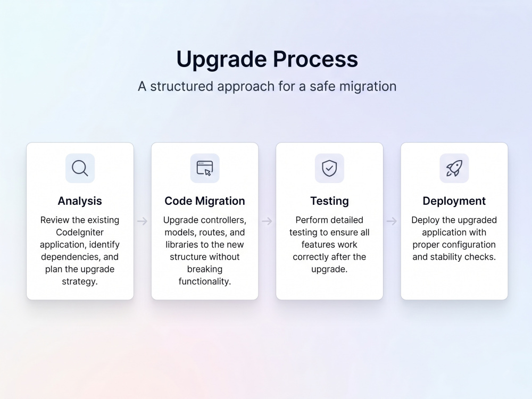Viewport: 532px width, 399px height.
Task: Click the Testing card title
Action: [x=329, y=201]
